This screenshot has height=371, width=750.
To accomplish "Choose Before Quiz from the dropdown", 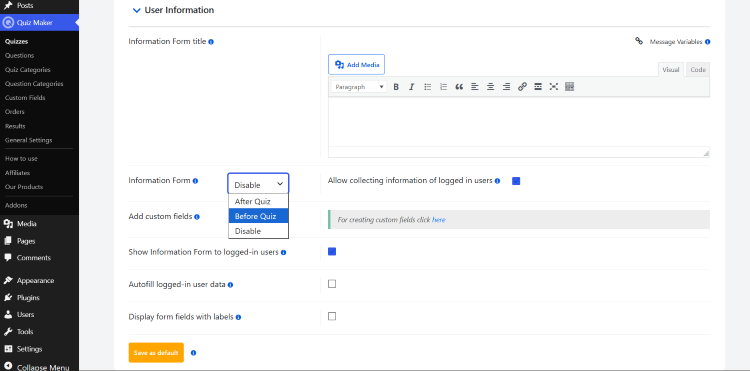I will tap(258, 216).
